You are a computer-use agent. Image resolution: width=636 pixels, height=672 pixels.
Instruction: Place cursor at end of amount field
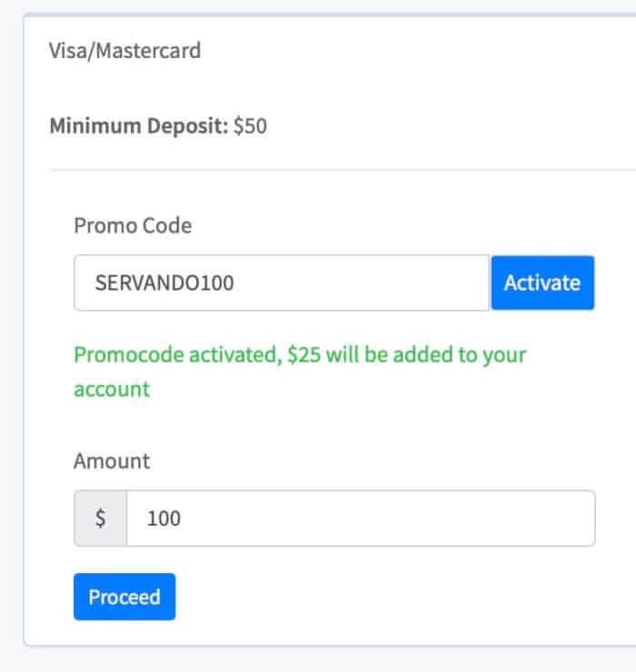pos(386,519)
